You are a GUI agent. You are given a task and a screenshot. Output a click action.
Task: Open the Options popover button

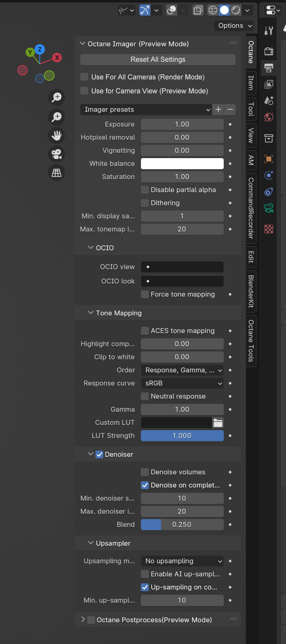tap(234, 26)
